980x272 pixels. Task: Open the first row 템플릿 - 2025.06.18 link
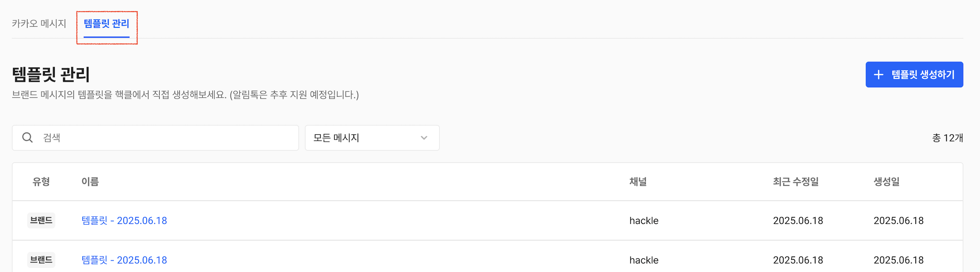[124, 221]
